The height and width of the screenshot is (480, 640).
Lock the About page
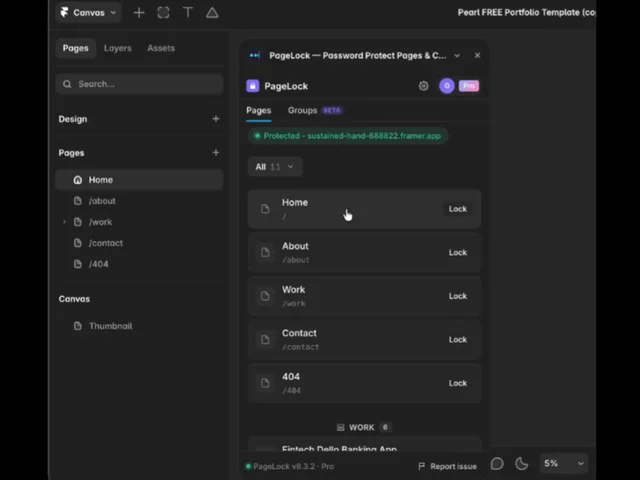click(458, 253)
